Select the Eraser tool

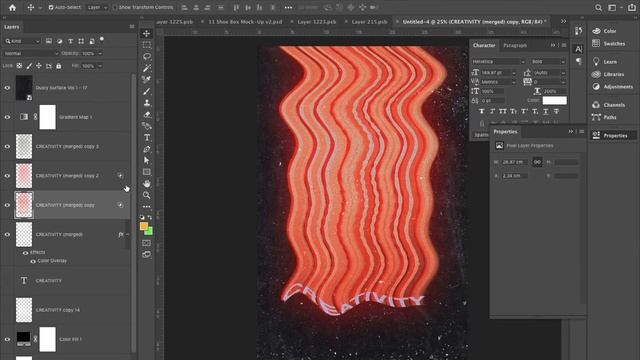tap(147, 115)
